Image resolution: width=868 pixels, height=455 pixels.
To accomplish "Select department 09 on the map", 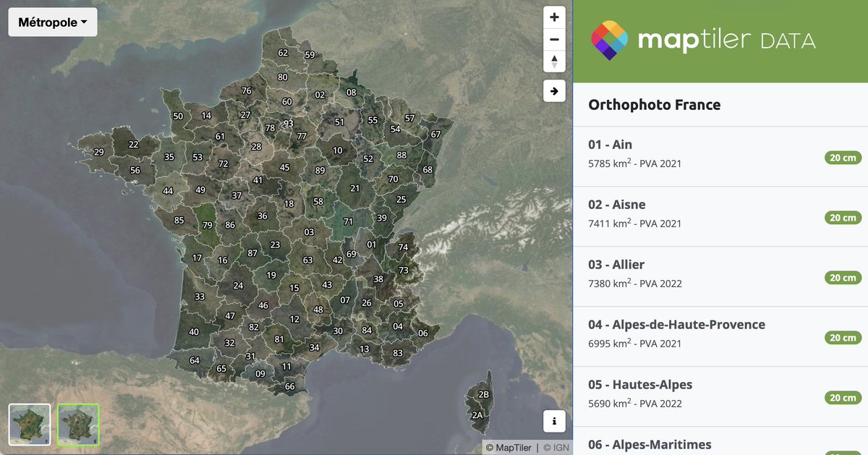I will tap(260, 374).
